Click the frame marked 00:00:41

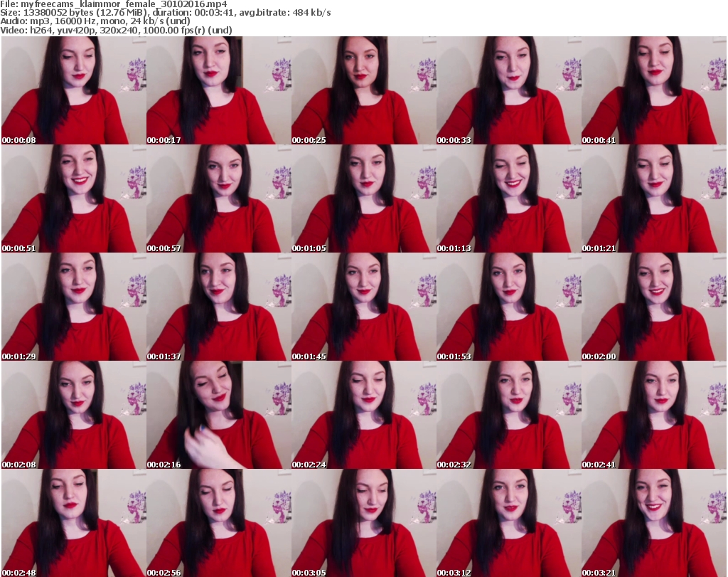coord(653,90)
